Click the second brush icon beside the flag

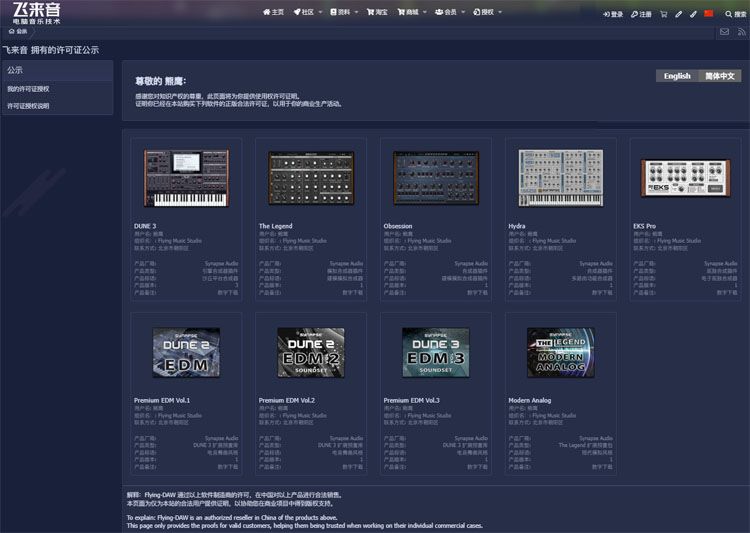(x=693, y=14)
